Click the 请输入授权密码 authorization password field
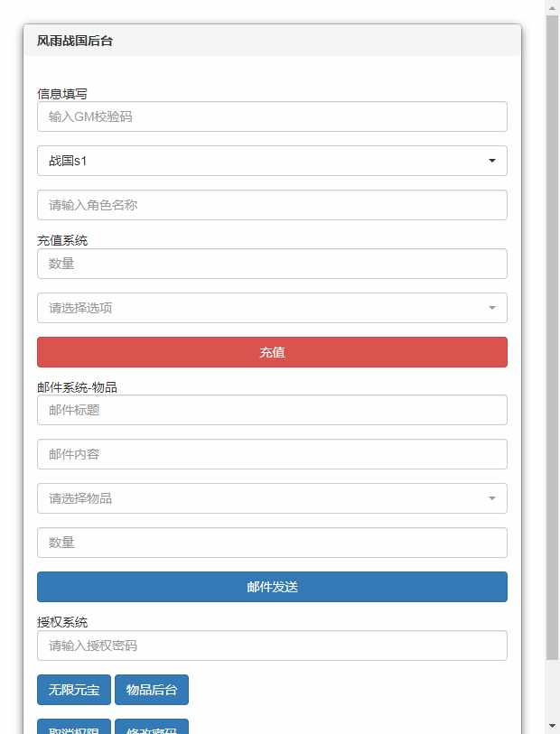 (271, 646)
